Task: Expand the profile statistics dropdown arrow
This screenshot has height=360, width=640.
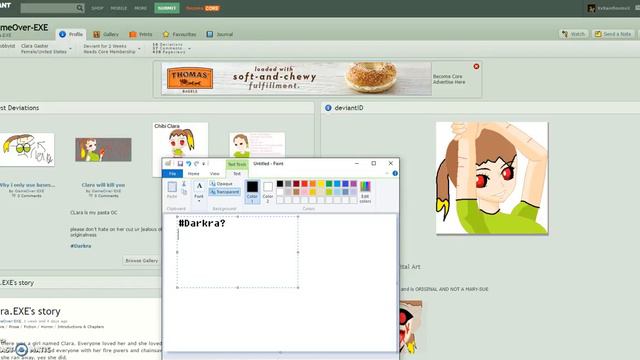Action: click(189, 49)
